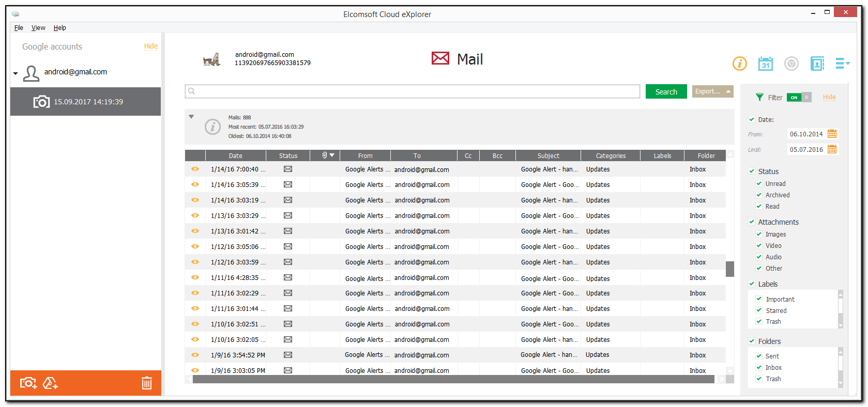868x407 pixels.
Task: Open the View menu
Action: tap(38, 28)
